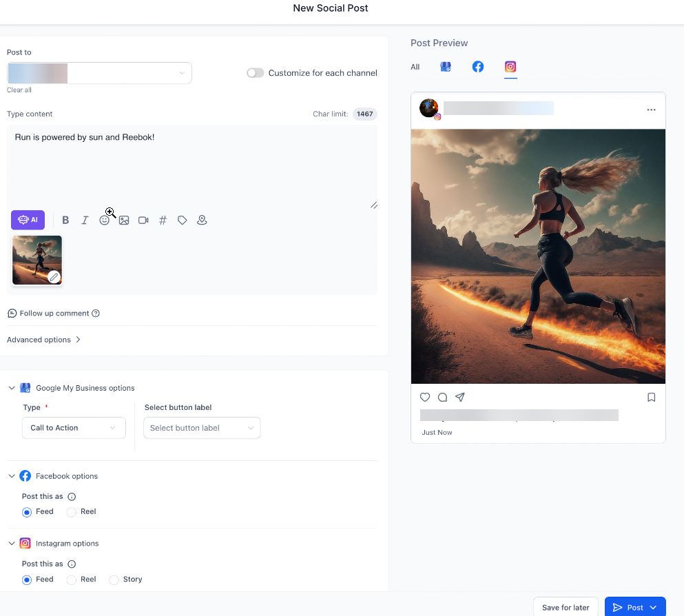Click the purple AI button
Viewport: 684px width, 616px height.
pos(28,220)
